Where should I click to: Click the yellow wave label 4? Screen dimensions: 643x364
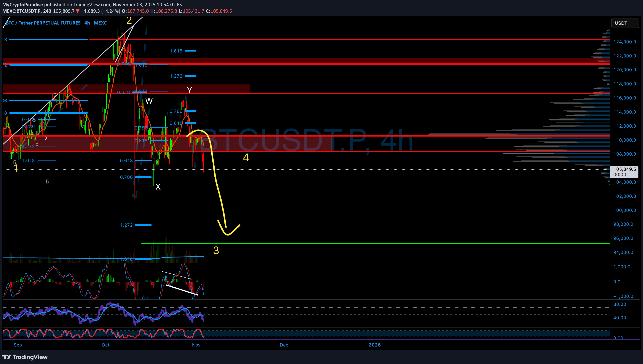tap(246, 157)
